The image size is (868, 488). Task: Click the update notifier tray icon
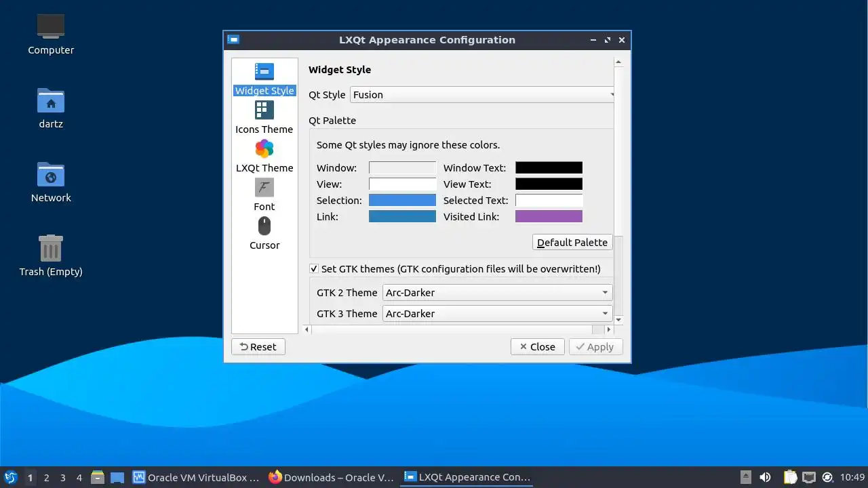(x=827, y=477)
